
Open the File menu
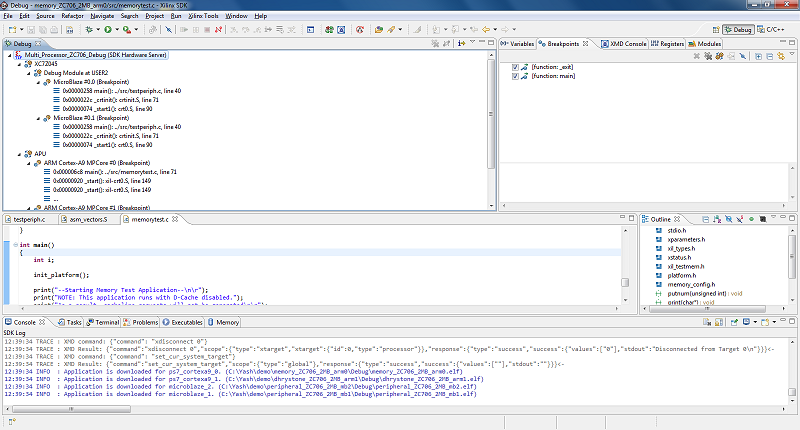(8, 16)
